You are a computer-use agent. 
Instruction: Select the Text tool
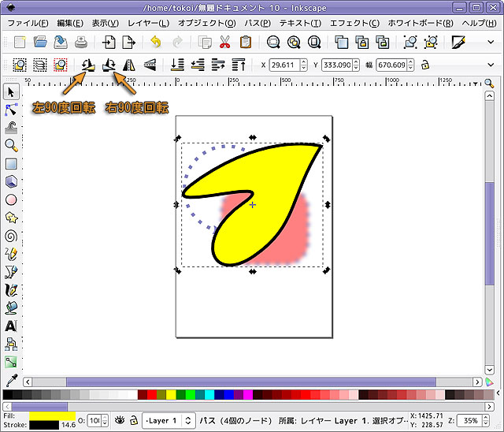[x=11, y=326]
